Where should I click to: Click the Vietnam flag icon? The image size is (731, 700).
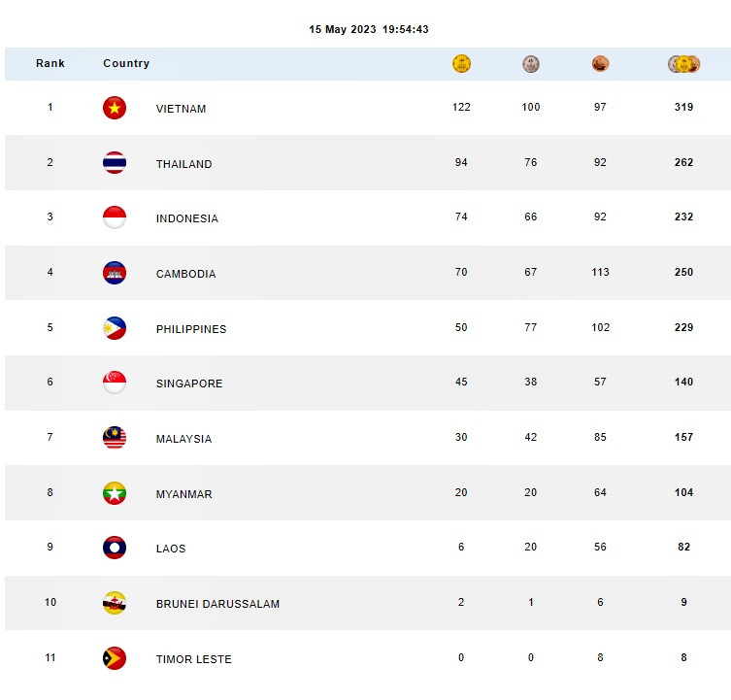coord(115,108)
